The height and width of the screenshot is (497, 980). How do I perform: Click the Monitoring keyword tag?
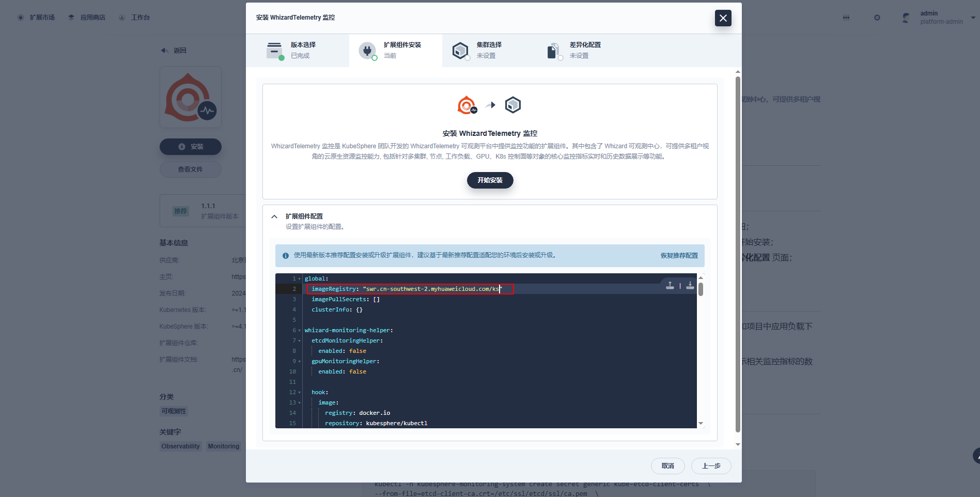pos(224,446)
